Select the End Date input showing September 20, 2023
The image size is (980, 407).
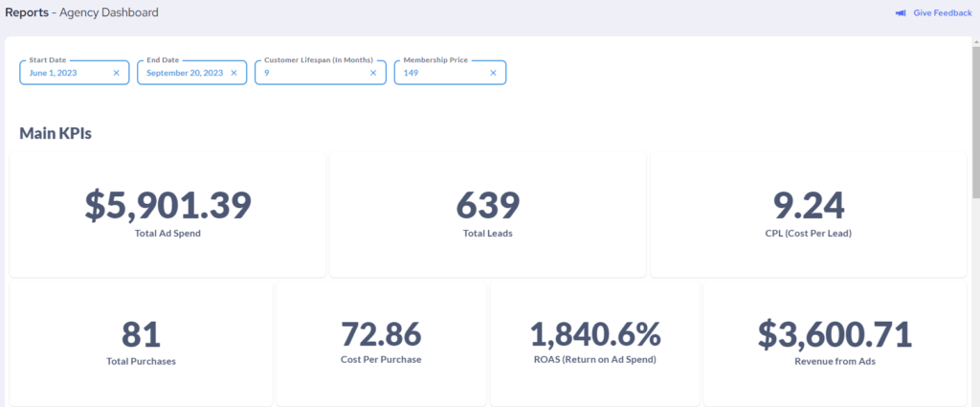(x=184, y=73)
